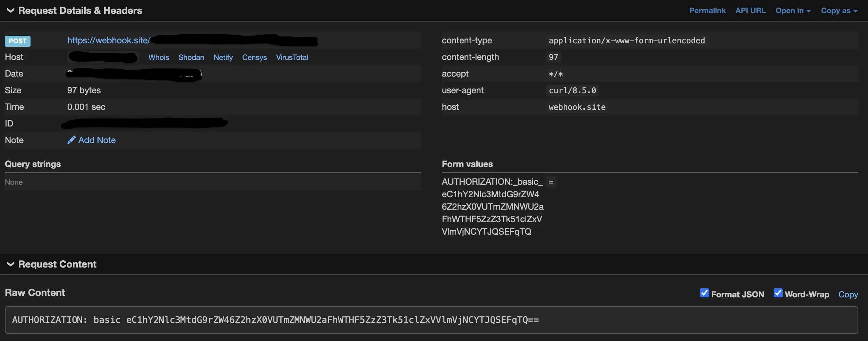This screenshot has height=341, width=868.
Task: Click the webhook.site request URL
Action: pos(109,41)
